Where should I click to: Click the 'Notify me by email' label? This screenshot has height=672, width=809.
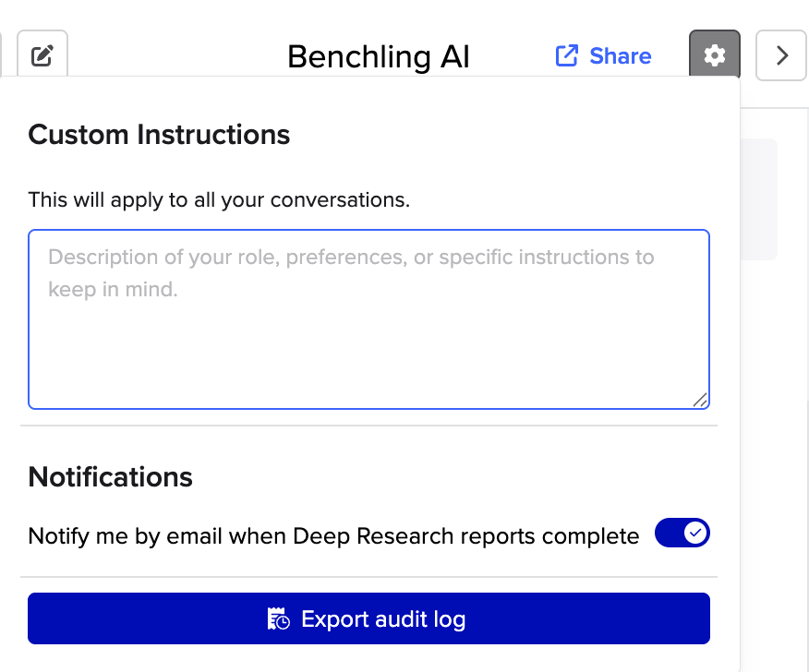(x=333, y=535)
